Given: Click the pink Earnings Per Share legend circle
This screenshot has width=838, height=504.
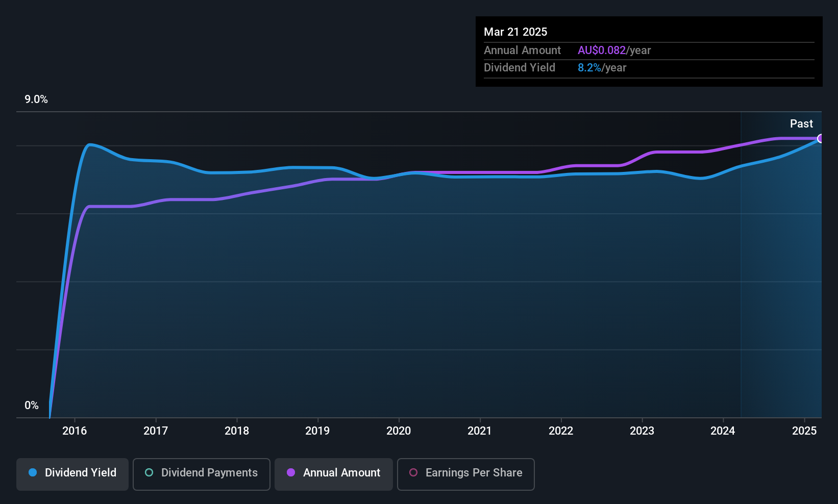Looking at the screenshot, I should click(413, 472).
